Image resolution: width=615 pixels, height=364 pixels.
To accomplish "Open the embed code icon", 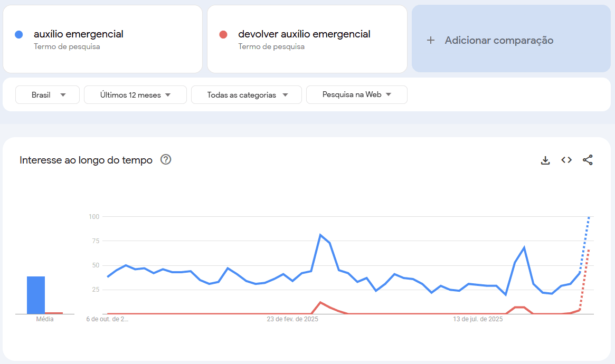I will click(x=566, y=160).
